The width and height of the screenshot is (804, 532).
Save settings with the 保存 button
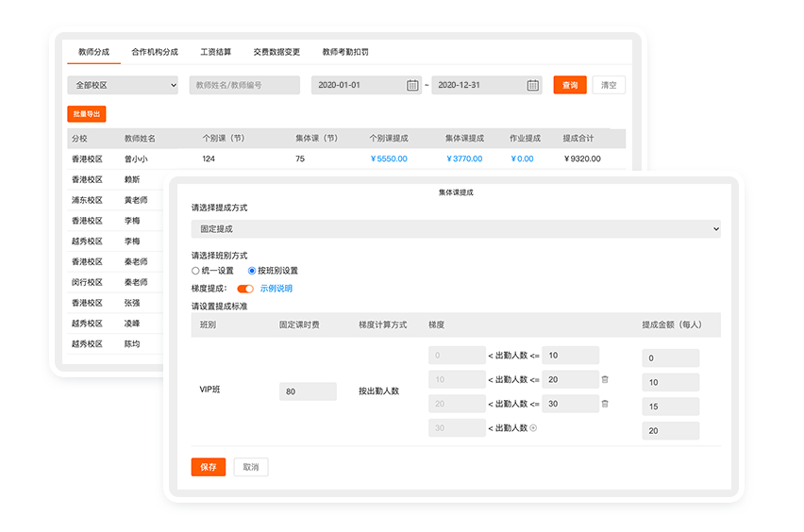[x=209, y=467]
